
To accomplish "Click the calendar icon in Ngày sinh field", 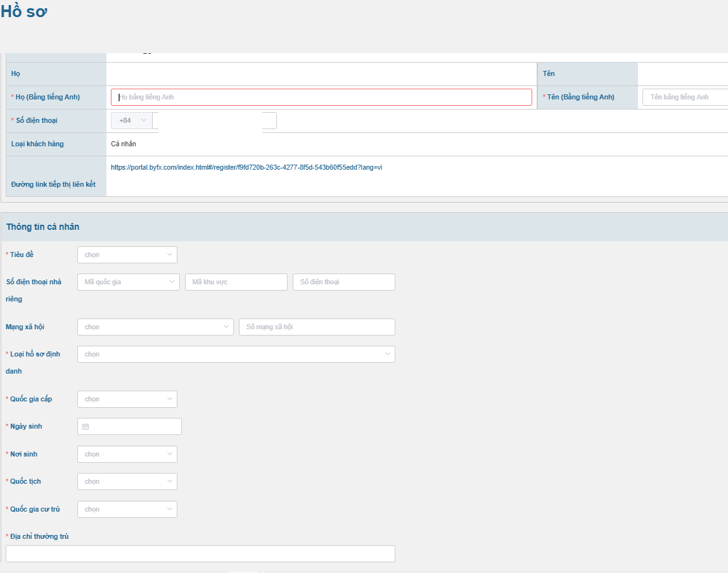I will click(86, 427).
